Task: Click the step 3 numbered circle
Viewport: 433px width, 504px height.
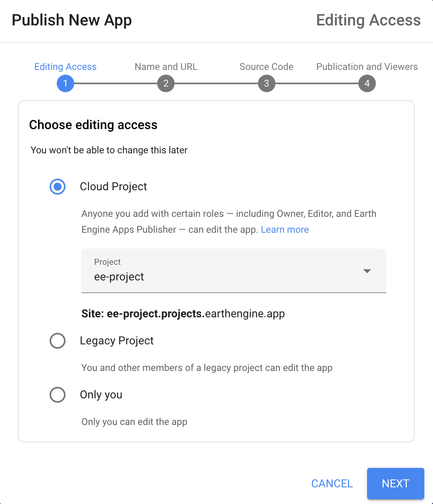Action: (266, 83)
